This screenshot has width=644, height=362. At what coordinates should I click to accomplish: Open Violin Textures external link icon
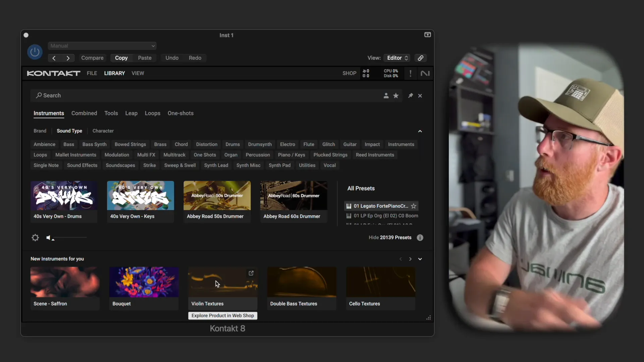(251, 273)
